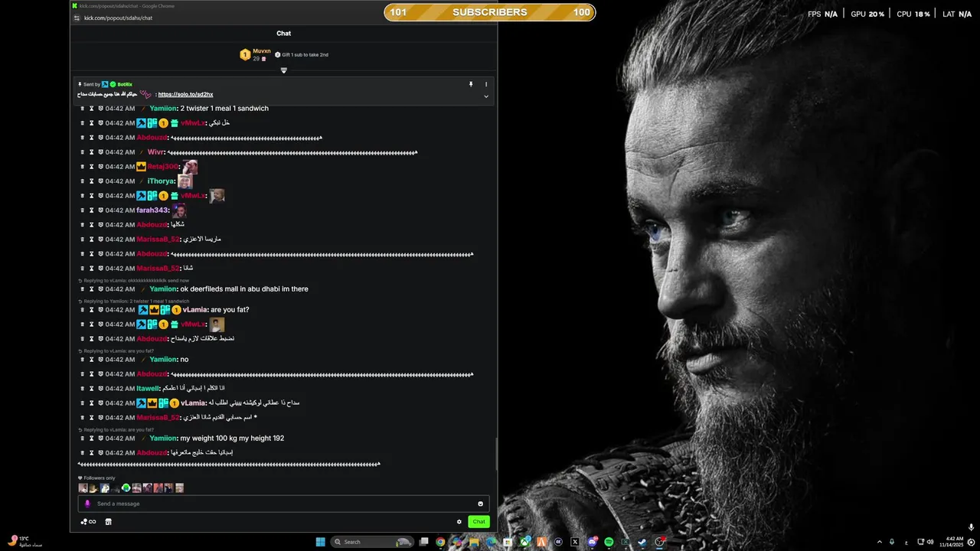The width and height of the screenshot is (980, 551).
Task: Collapse the gifter leaderboard panel
Action: click(x=283, y=70)
